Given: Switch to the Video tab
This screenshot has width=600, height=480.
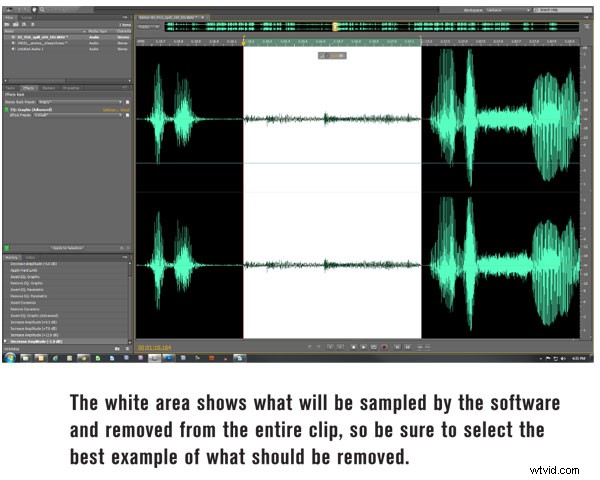Looking at the screenshot, I should 30,258.
